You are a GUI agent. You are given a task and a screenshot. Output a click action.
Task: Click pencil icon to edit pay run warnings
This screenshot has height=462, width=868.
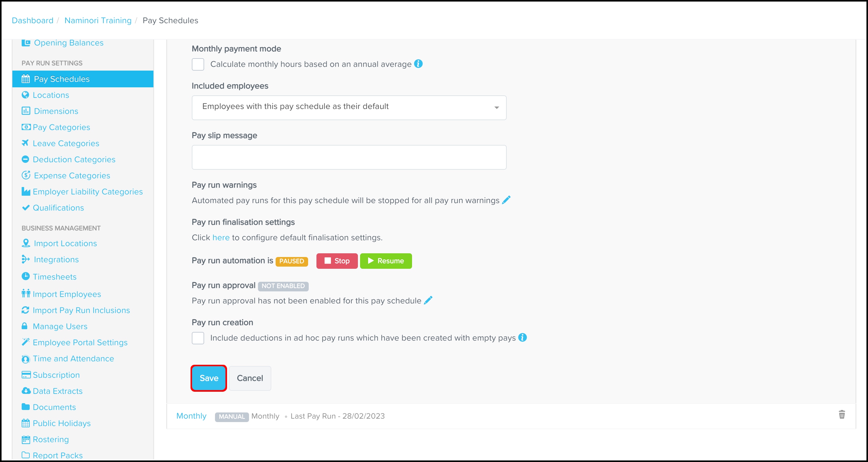[506, 200]
